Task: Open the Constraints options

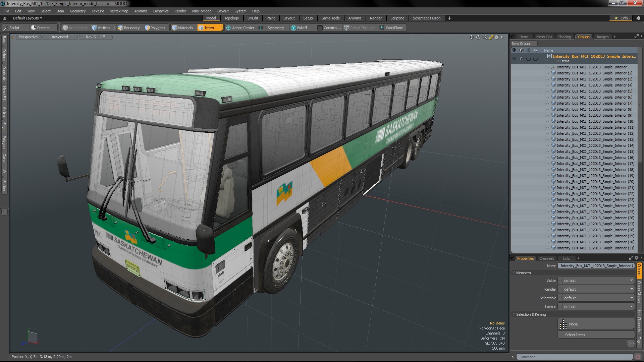Action: [x=329, y=28]
